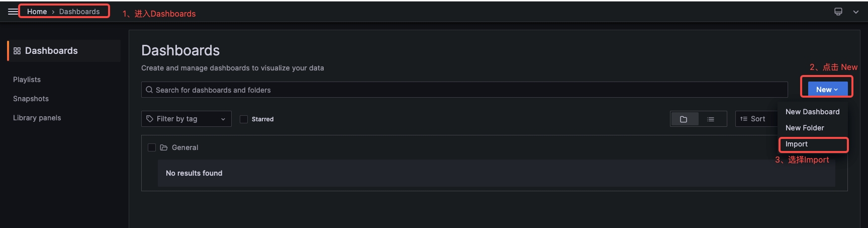Choose New Dashboard menu entry
The image size is (868, 228).
pyautogui.click(x=813, y=112)
